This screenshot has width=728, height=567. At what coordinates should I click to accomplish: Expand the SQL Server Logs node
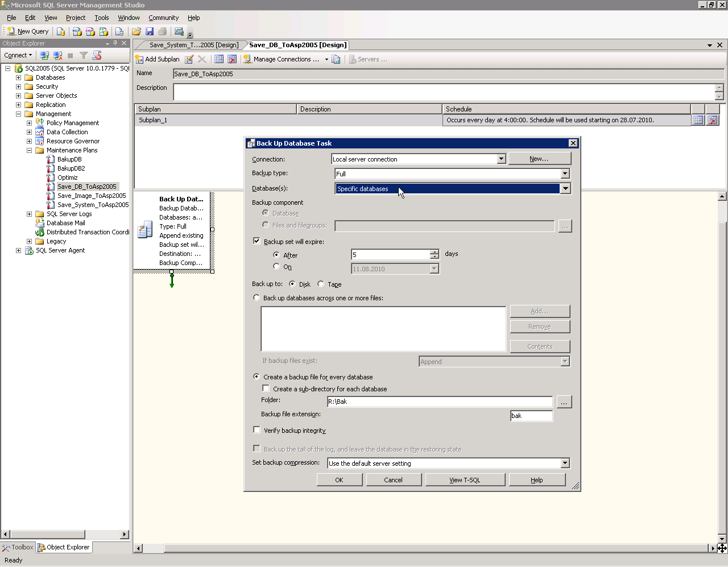click(29, 214)
